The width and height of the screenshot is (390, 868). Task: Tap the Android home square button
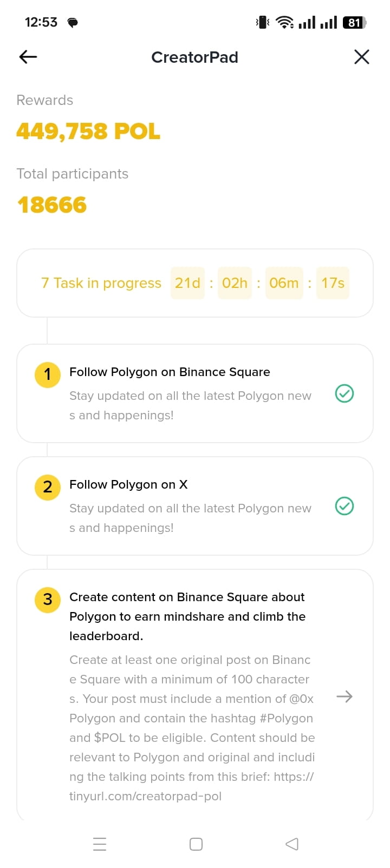(x=196, y=844)
